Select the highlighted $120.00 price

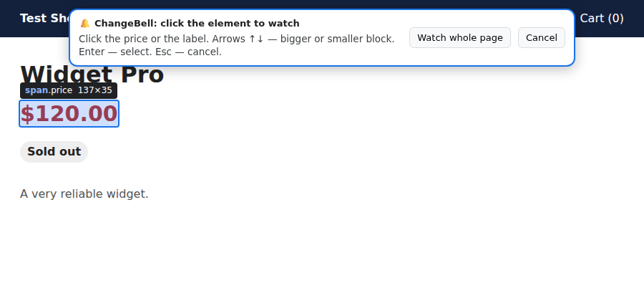[x=69, y=113]
